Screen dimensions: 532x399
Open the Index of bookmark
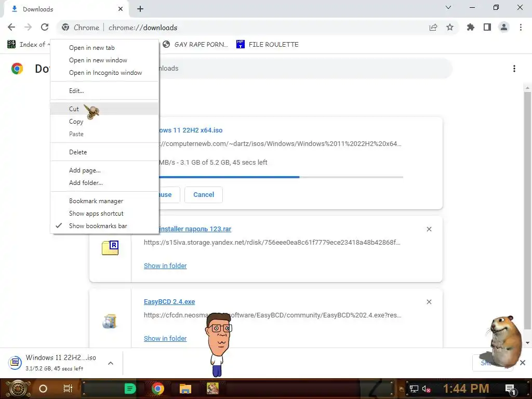(29, 45)
